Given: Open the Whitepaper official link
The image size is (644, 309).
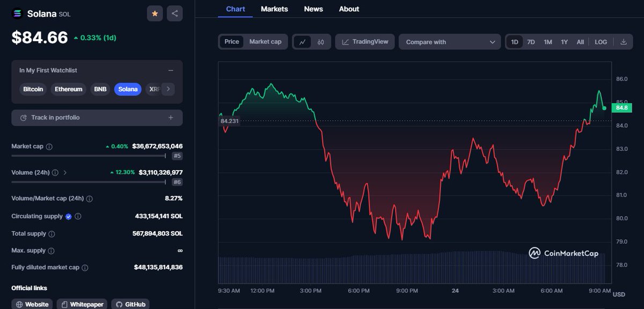Looking at the screenshot, I should tap(82, 304).
